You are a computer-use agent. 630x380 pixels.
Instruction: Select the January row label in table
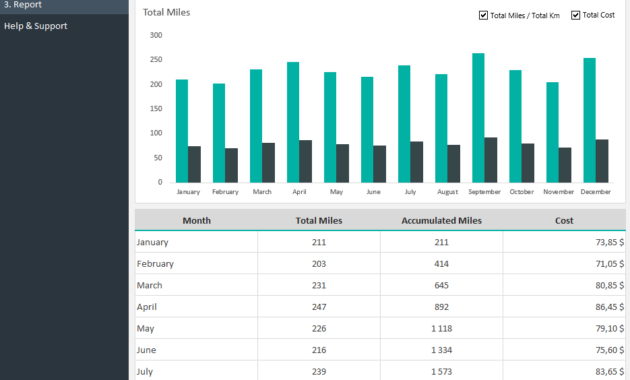[x=153, y=242]
